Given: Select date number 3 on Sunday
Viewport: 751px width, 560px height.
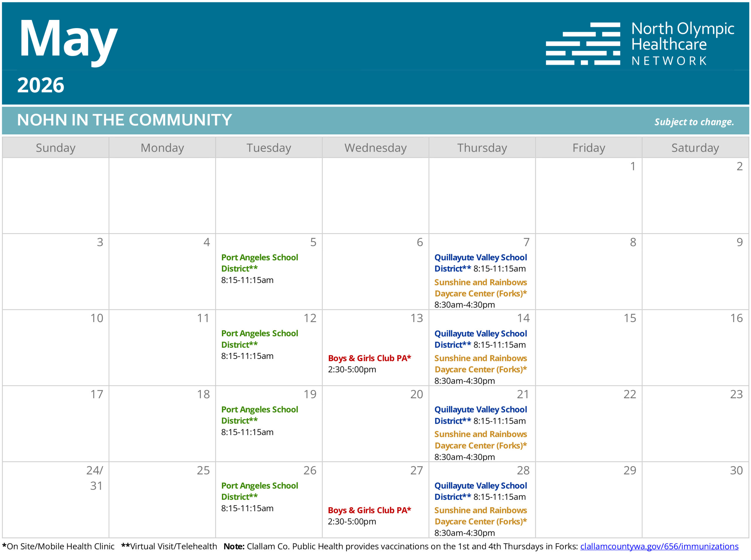Looking at the screenshot, I should pos(100,242).
